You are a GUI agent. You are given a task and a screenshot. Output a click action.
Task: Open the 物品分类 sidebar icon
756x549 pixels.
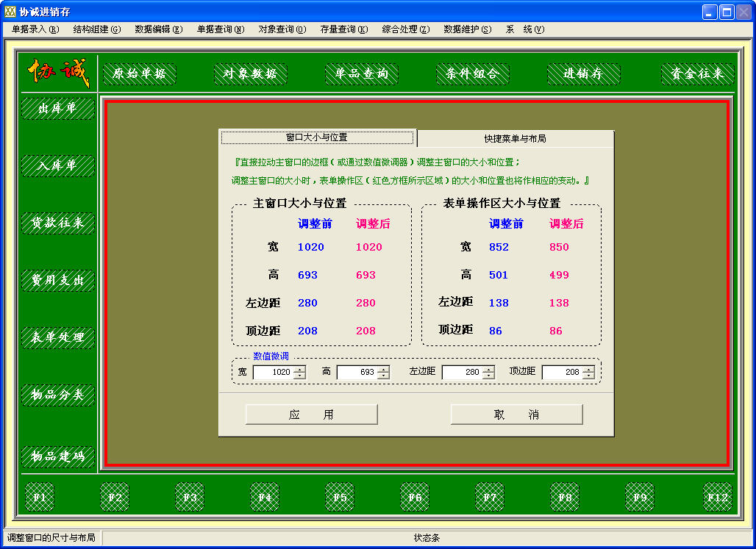57,395
